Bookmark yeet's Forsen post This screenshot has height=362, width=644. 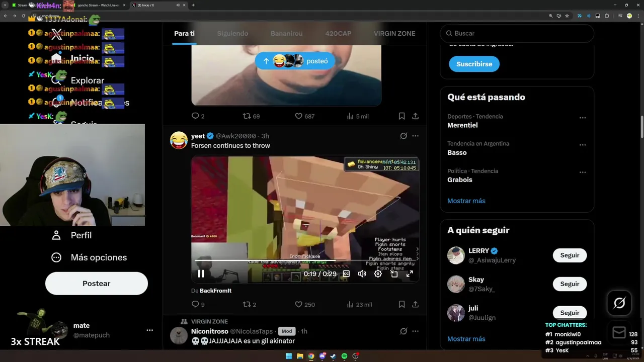click(x=401, y=304)
